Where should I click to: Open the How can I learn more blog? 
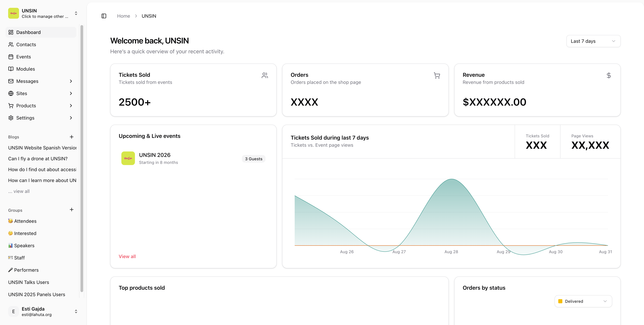pos(42,180)
